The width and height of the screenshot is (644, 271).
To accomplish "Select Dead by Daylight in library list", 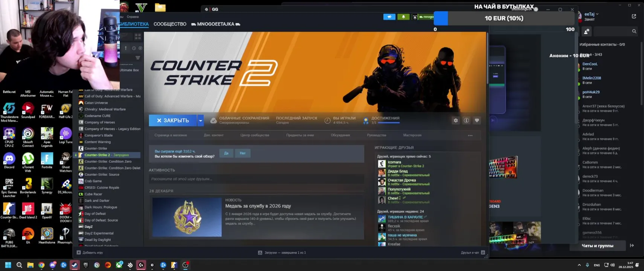I will point(98,240).
